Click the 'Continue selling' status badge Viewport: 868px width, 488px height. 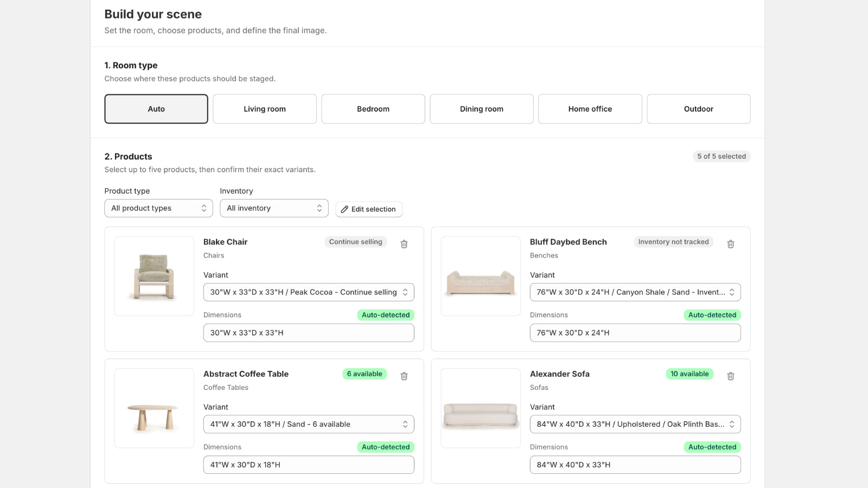pos(355,242)
